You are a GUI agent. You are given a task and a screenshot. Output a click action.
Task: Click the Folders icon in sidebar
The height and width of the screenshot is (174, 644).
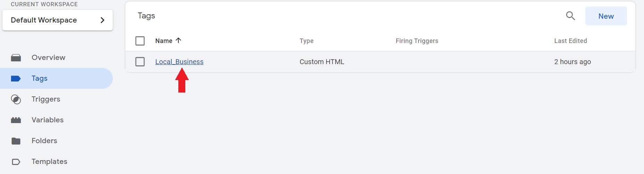pos(16,141)
